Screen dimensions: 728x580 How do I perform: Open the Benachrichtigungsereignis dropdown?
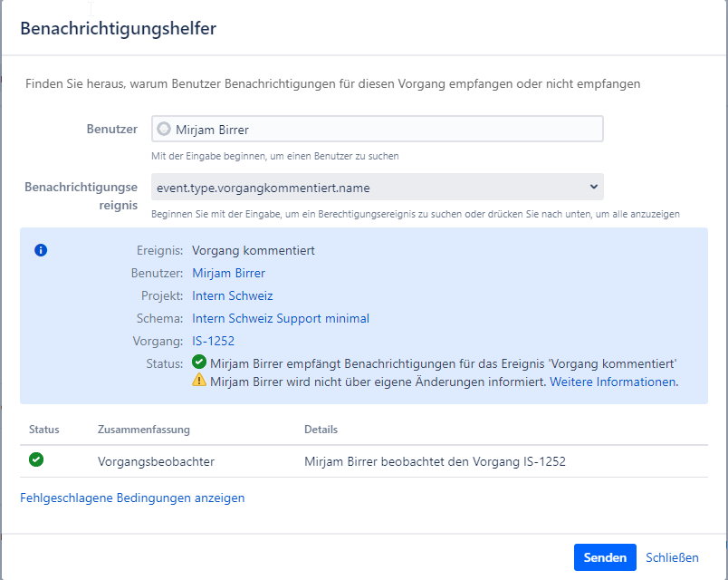pyautogui.click(x=378, y=188)
